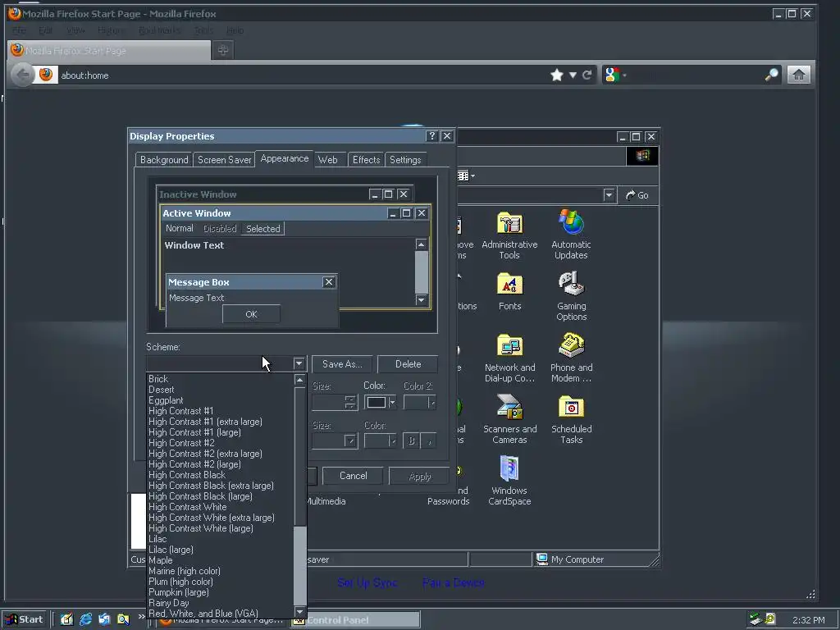Click the scheme list scrollbar down arrow

[300, 612]
